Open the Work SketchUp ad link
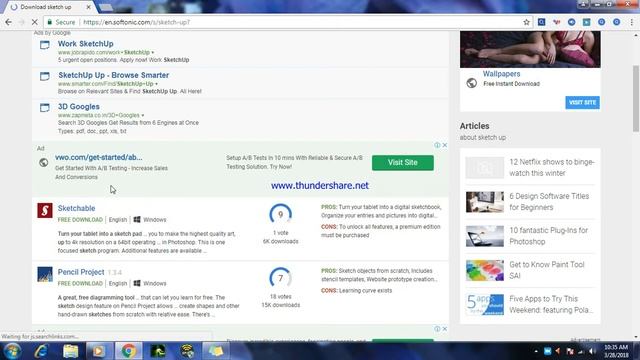Image resolution: width=640 pixels, height=360 pixels. [x=86, y=44]
